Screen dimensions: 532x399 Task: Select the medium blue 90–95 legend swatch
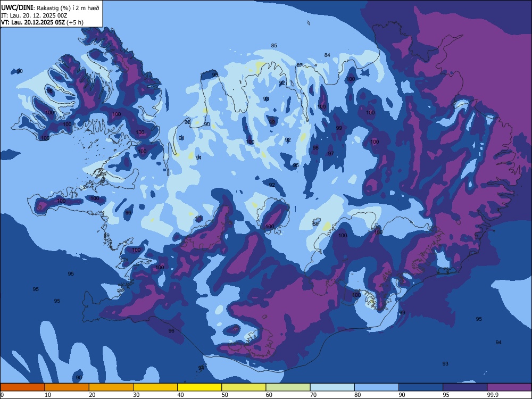421,387
